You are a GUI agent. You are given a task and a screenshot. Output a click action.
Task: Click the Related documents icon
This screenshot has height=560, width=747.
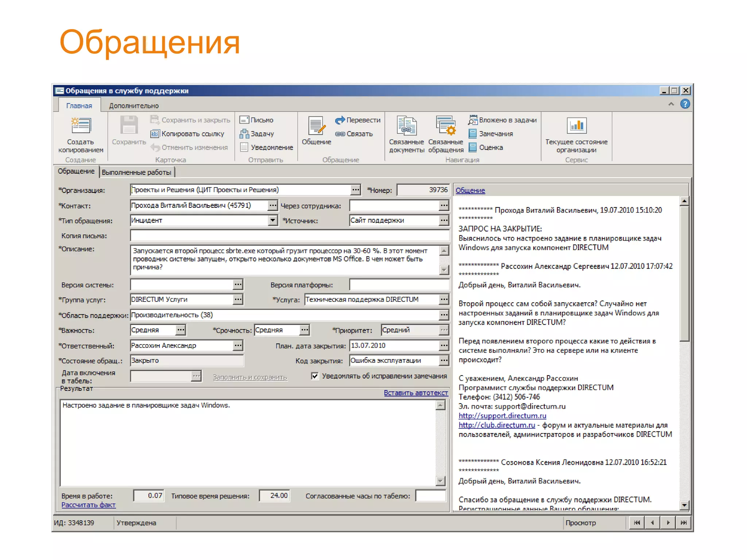point(406,127)
